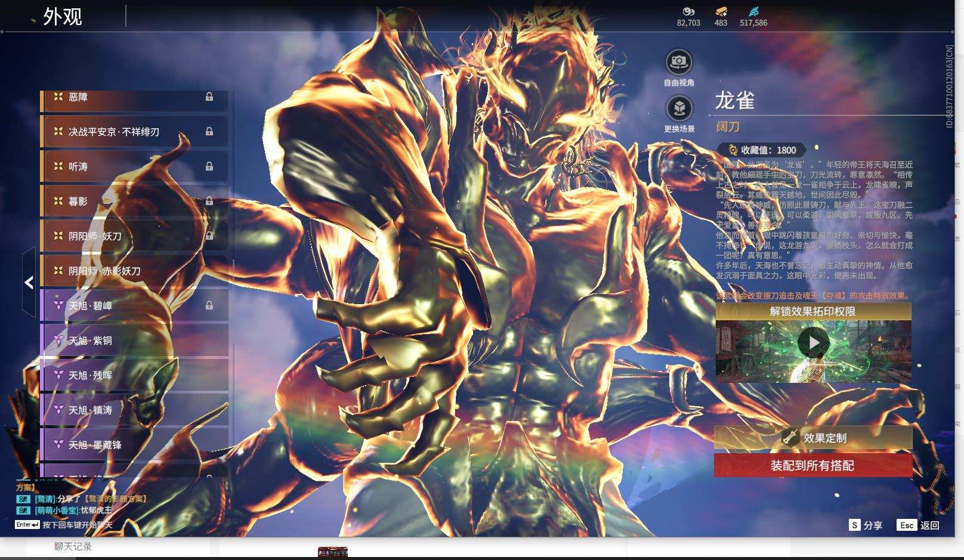
Task: Click the rarity emblem beside 恶障
Action: point(58,97)
